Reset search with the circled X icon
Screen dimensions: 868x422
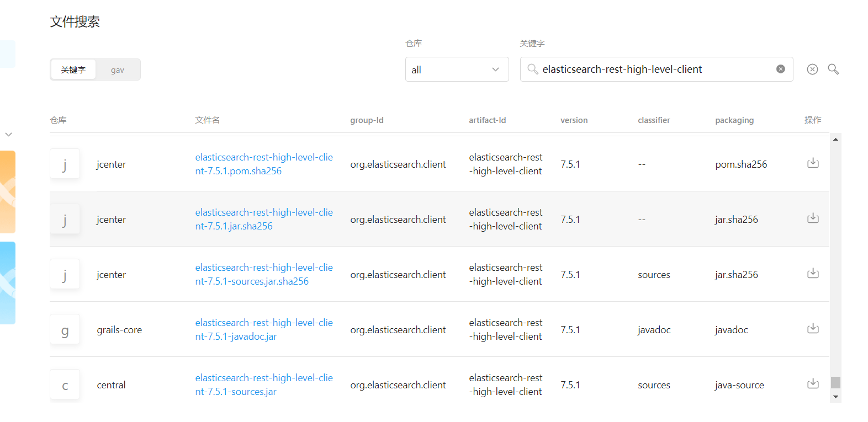click(812, 69)
